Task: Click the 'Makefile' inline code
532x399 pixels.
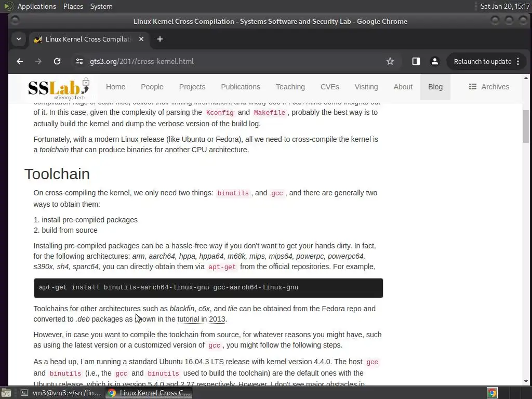Action: 270,113
